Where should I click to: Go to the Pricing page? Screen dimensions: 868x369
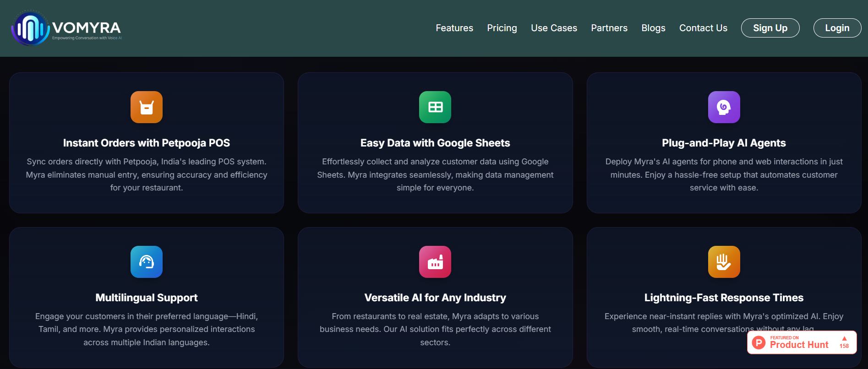[x=502, y=28]
